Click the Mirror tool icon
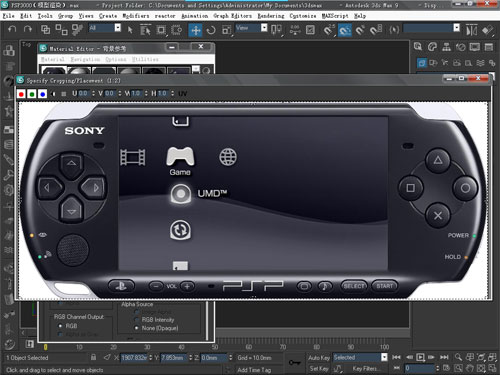Viewport: 500px width, 375px height. [471, 30]
